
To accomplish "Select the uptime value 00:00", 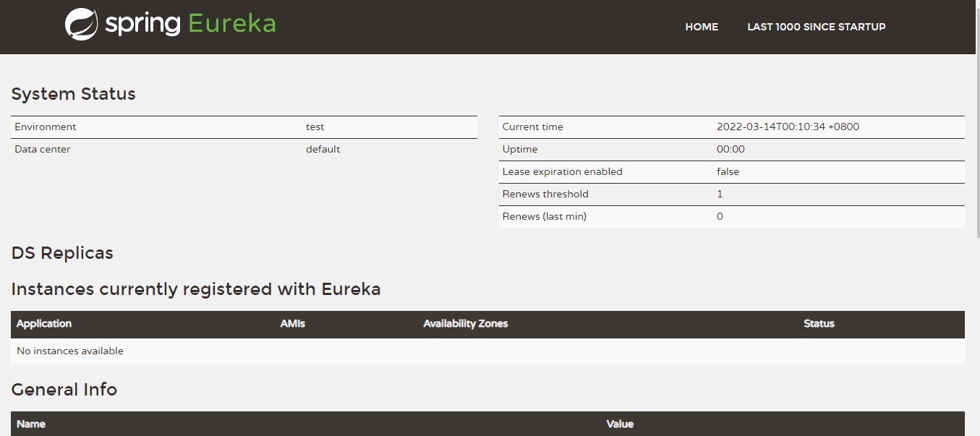I will (x=730, y=149).
